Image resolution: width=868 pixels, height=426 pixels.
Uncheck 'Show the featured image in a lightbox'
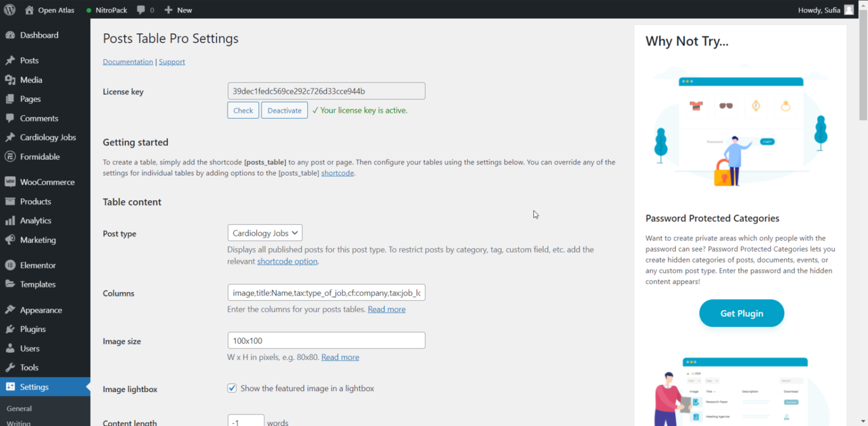(232, 388)
